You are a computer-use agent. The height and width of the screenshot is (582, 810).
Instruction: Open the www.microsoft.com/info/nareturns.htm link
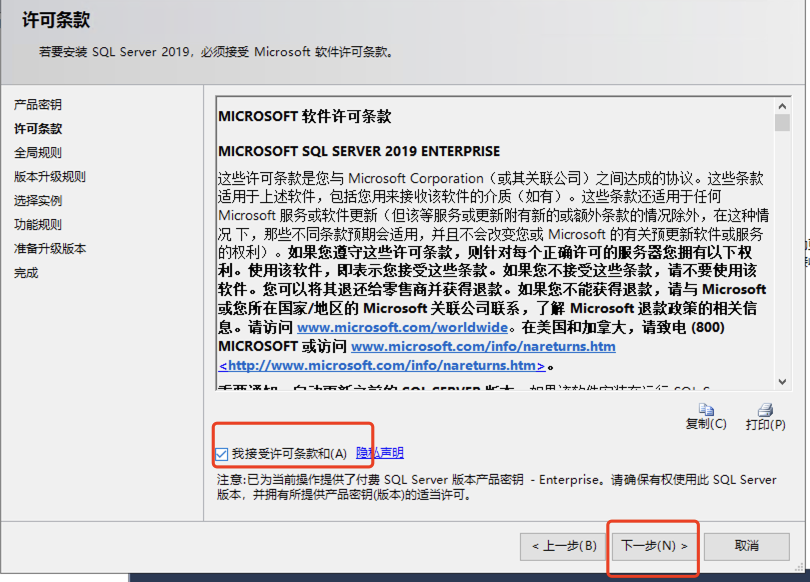483,347
